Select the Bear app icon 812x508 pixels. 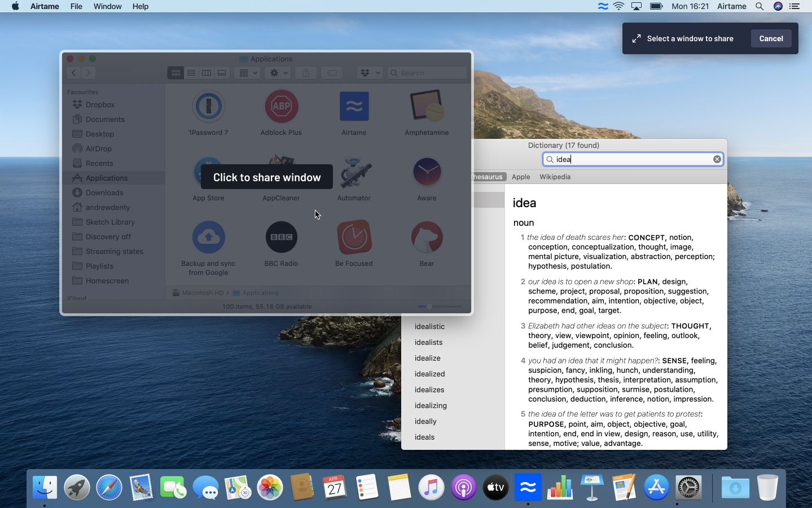(x=427, y=237)
